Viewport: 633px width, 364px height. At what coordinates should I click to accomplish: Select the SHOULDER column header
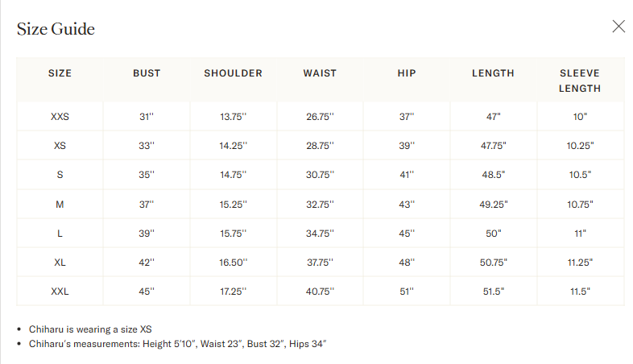coord(234,73)
